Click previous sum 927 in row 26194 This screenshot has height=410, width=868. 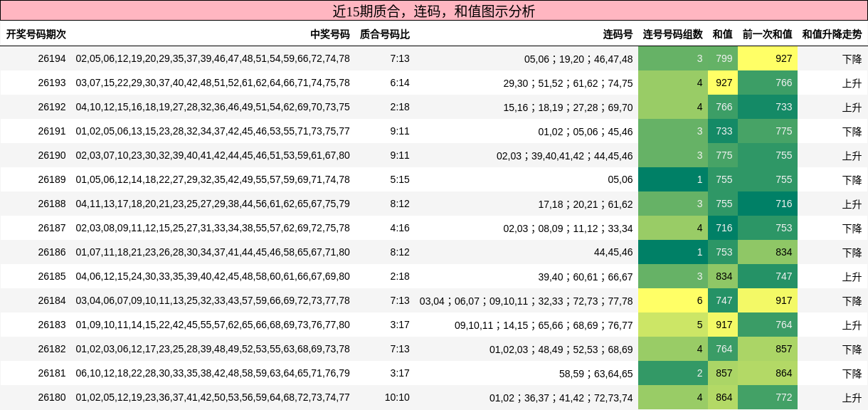pyautogui.click(x=768, y=58)
